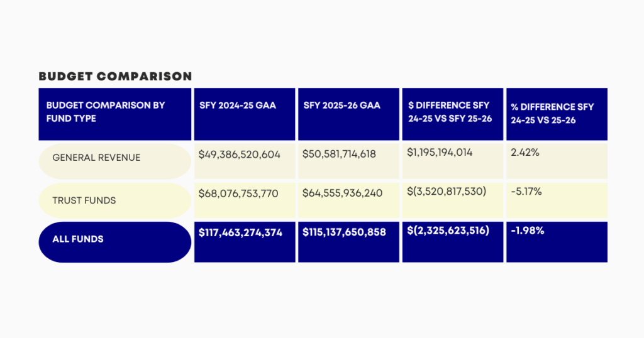Select the % Difference SFY column header
644x338 pixels.
pos(557,114)
